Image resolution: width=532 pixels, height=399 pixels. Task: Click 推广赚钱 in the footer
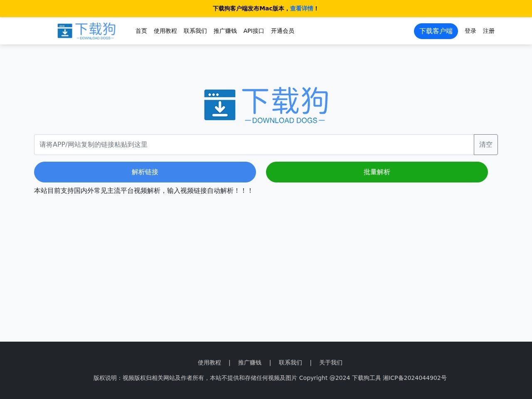pos(250,362)
